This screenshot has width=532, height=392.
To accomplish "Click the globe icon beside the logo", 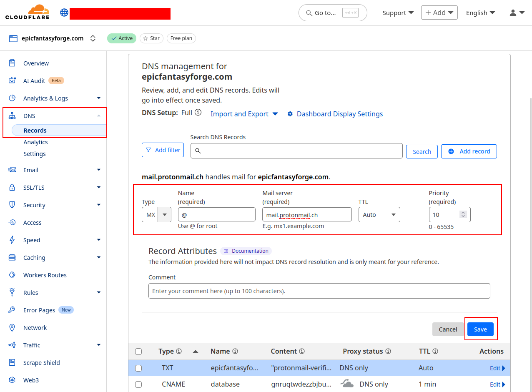I will [x=64, y=13].
